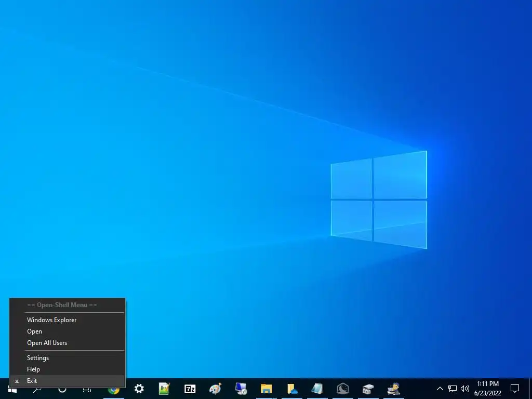Screen dimensions: 532x399
Task: Select Help in the Open-Shell menu
Action: click(x=67, y=369)
